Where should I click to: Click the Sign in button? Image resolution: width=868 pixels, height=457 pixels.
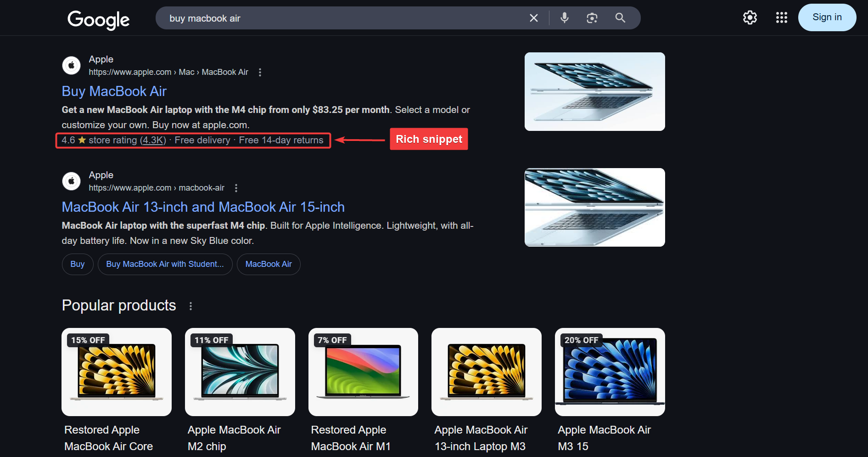pyautogui.click(x=827, y=17)
